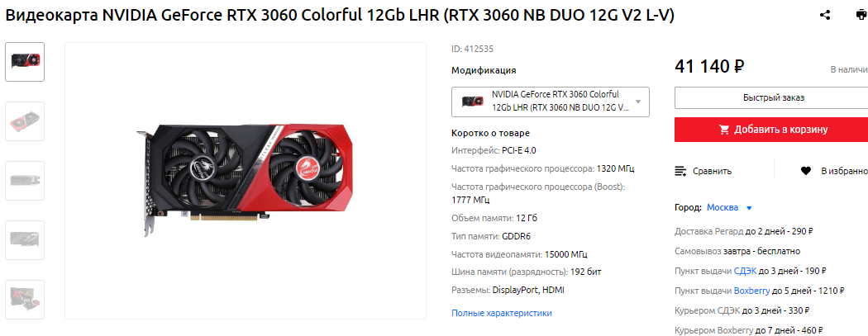Screen dimensions: 868x336
Task: Select the first front-view thumbnail
Action: tap(25, 62)
